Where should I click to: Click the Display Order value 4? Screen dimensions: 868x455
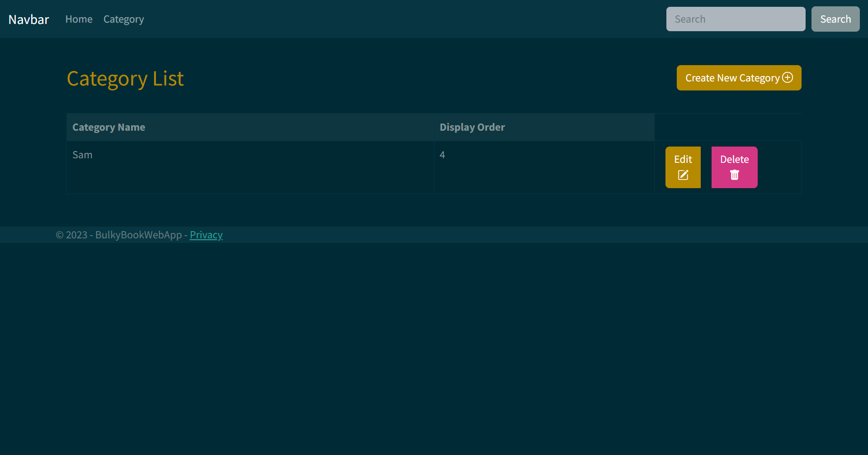[x=443, y=155]
